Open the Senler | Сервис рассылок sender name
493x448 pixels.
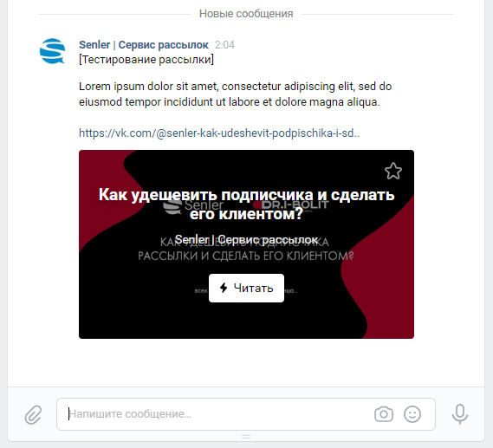coord(144,45)
